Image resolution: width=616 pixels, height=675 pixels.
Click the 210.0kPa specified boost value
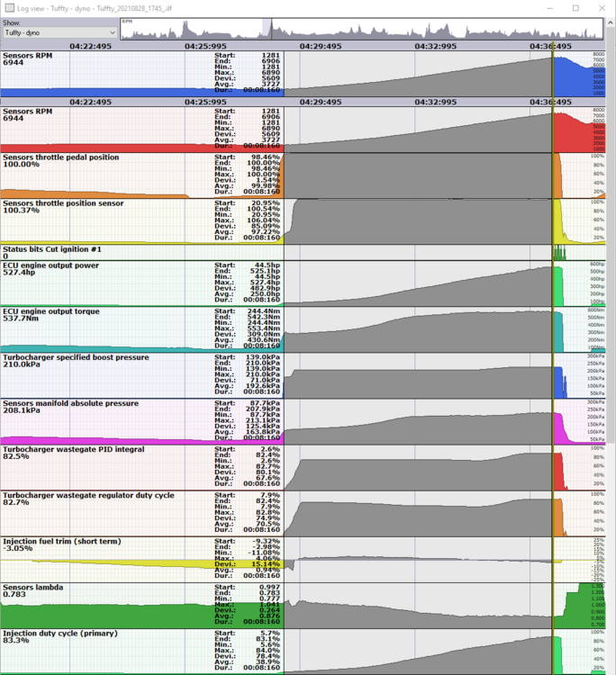[x=22, y=364]
